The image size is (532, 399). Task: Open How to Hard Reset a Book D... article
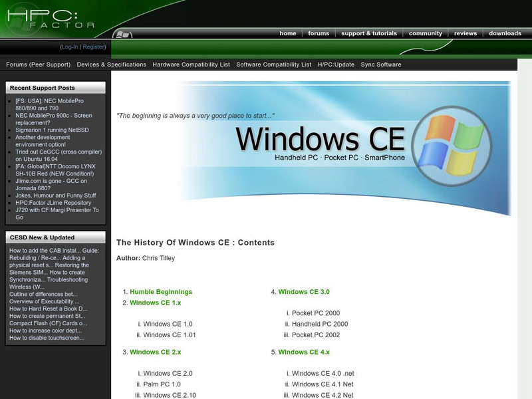click(48, 309)
